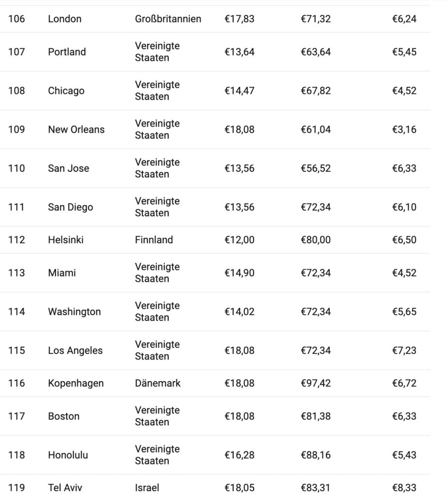
Task: Select the Dänemark country cell
Action: click(158, 383)
